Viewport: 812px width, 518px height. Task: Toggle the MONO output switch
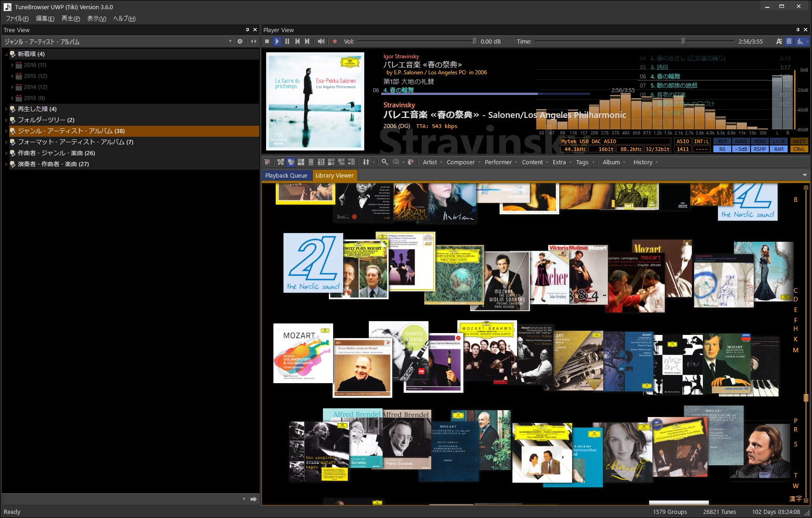[760, 141]
